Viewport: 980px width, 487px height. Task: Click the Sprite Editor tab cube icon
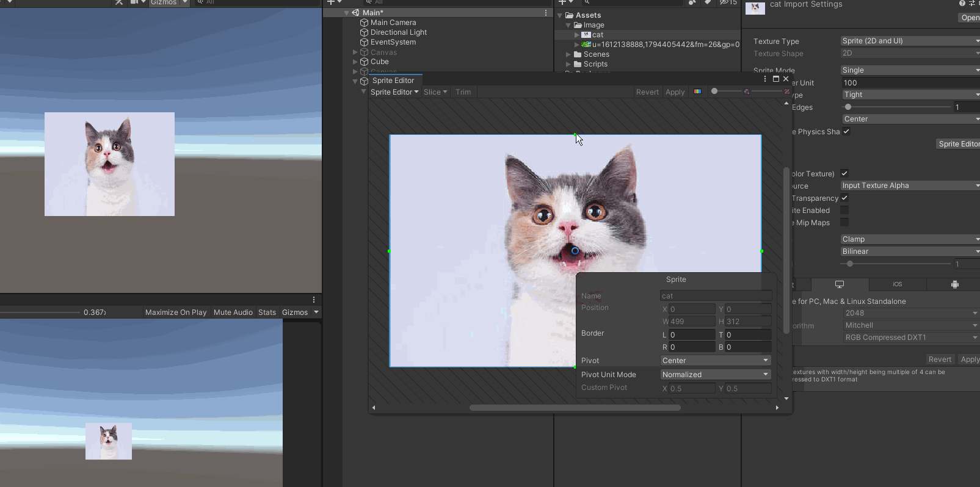point(365,81)
